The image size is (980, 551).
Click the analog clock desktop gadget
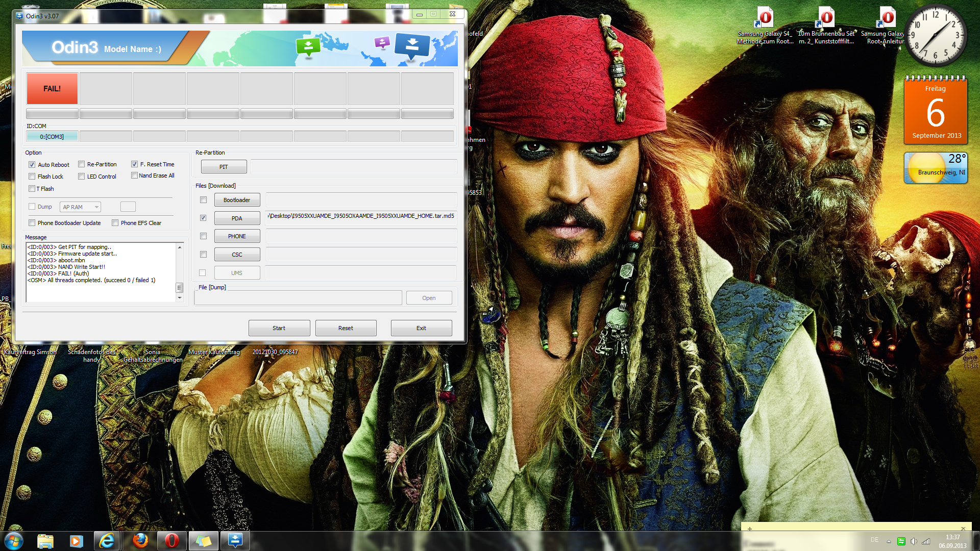tap(936, 35)
